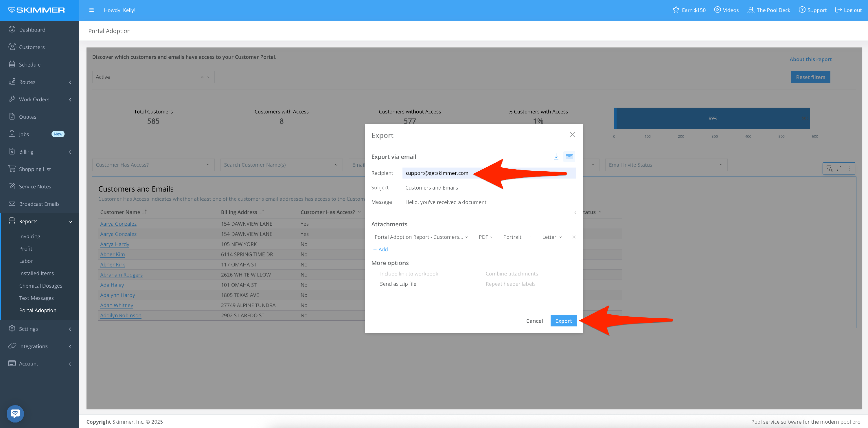Open Videos from the top bar
This screenshot has height=428, width=868.
[727, 10]
